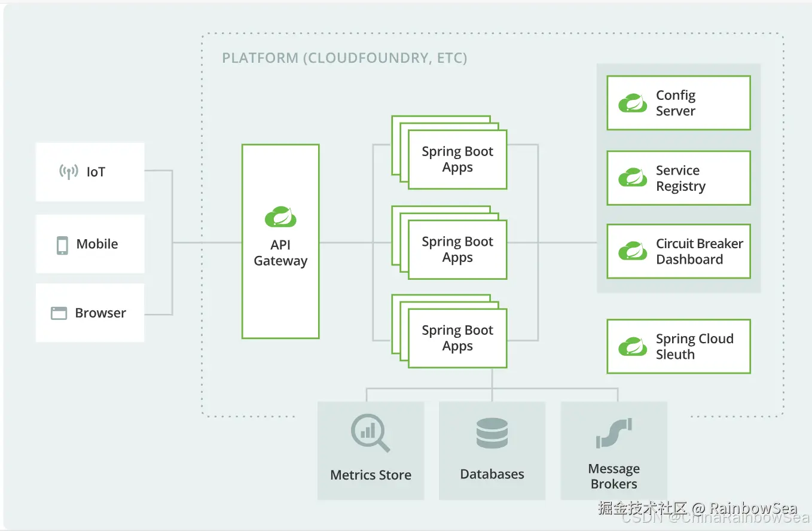Select the "Mobile" text label
This screenshot has height=531, width=812.
(97, 244)
